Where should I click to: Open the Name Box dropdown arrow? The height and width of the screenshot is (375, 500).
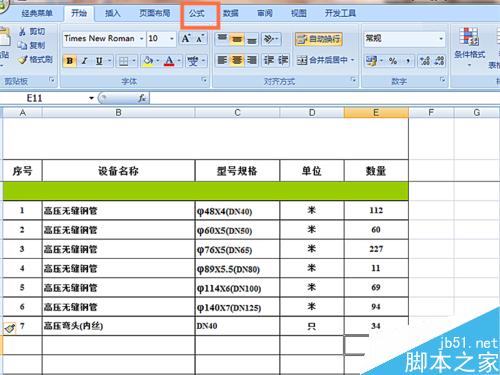pyautogui.click(x=91, y=98)
